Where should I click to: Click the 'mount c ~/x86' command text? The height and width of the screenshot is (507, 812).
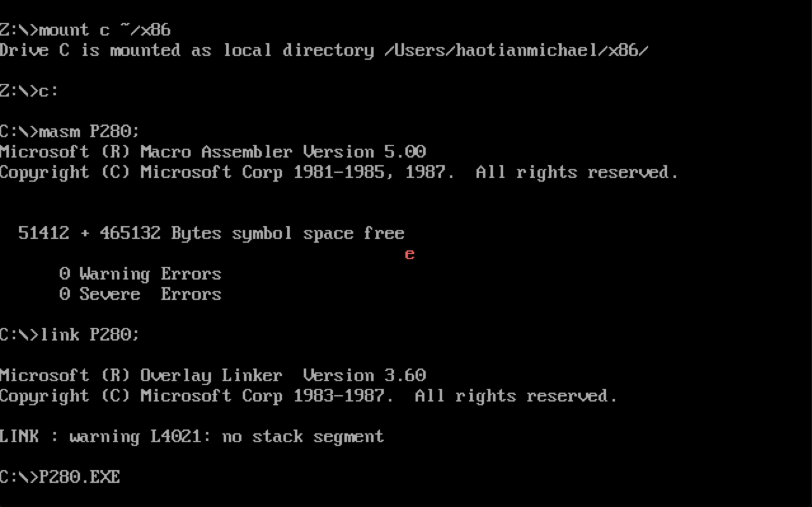[x=105, y=30]
